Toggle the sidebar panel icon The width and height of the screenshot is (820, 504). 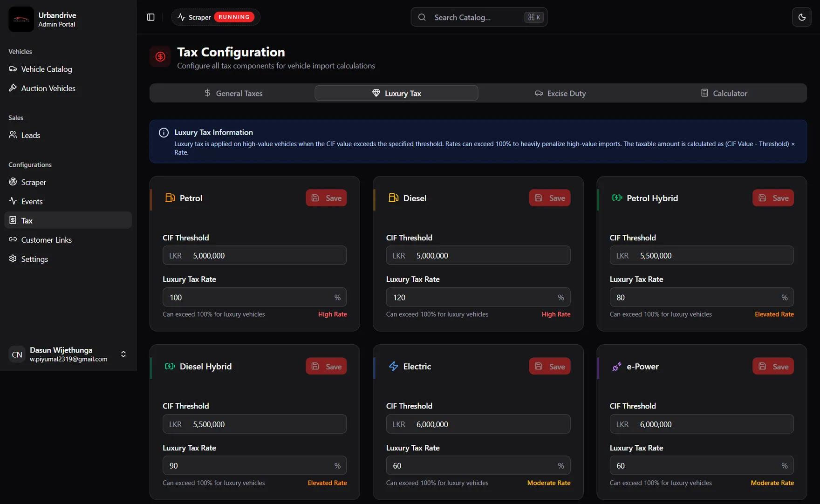(x=150, y=17)
